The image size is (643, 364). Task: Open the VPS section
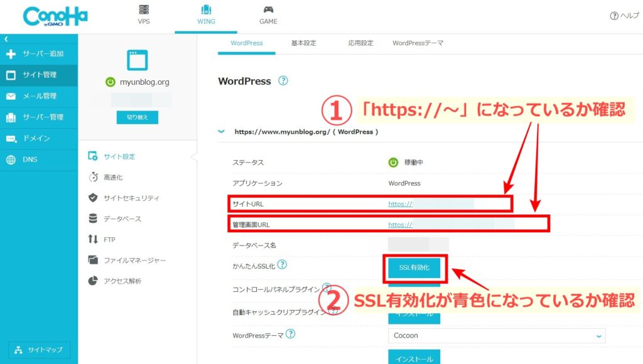144,15
